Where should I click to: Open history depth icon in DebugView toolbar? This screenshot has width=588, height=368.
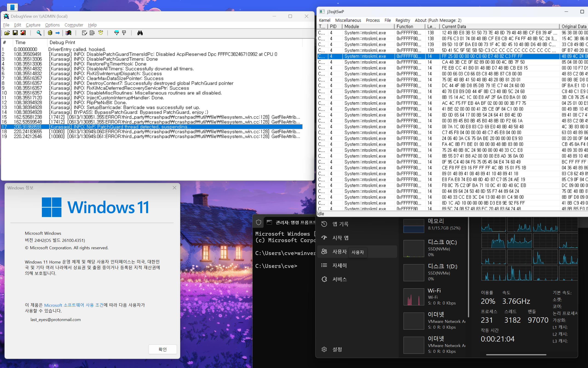[124, 33]
